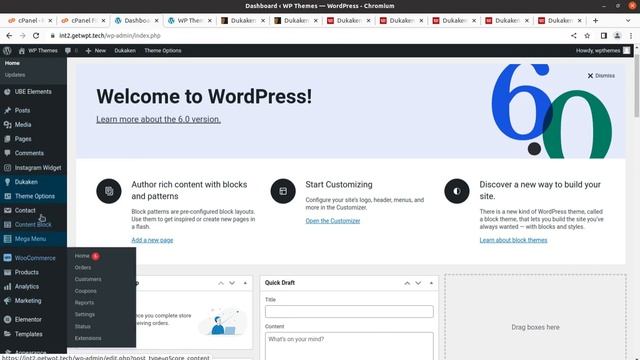Open Elementor in the sidebar
The height and width of the screenshot is (360, 640).
click(x=28, y=320)
